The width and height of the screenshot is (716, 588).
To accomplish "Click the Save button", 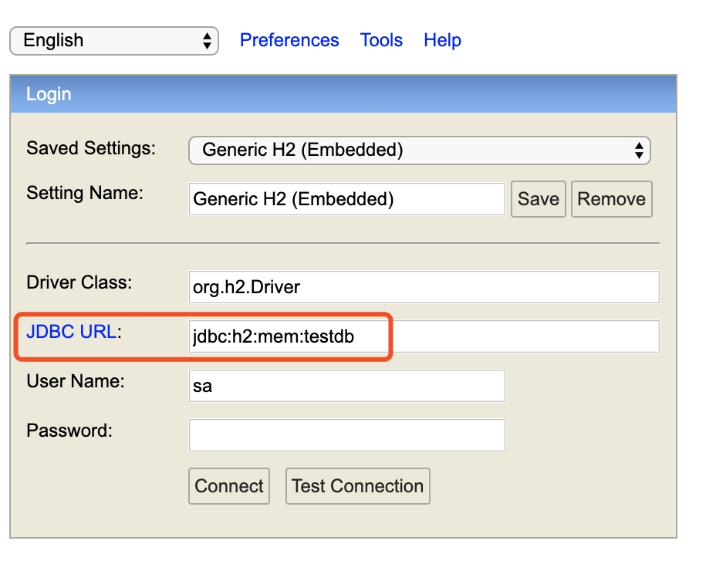I will pyautogui.click(x=538, y=199).
